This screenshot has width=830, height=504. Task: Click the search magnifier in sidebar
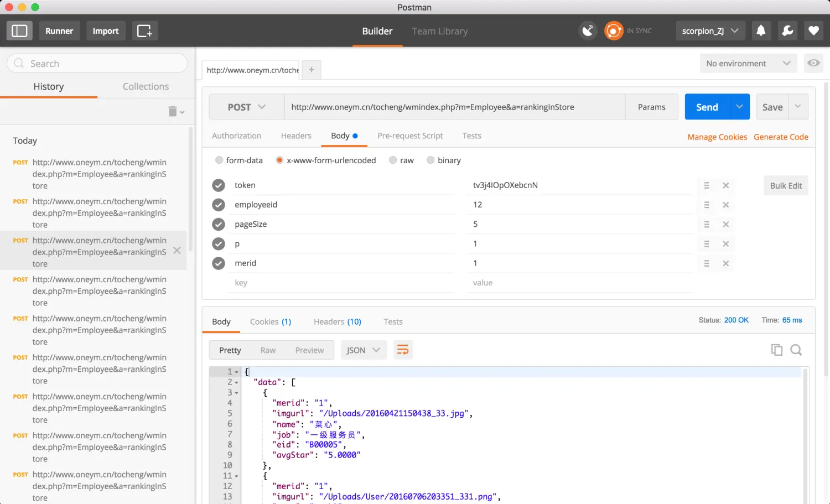[19, 63]
